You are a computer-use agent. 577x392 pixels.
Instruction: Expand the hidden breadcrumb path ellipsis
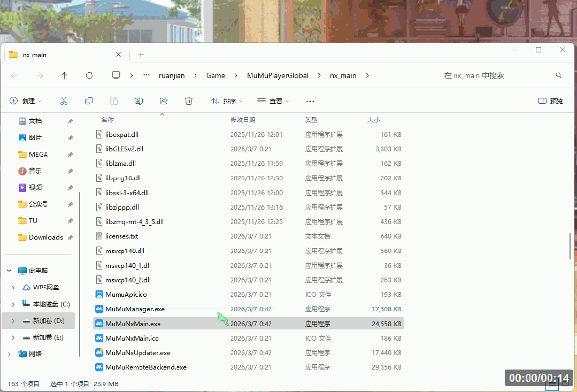coord(147,75)
